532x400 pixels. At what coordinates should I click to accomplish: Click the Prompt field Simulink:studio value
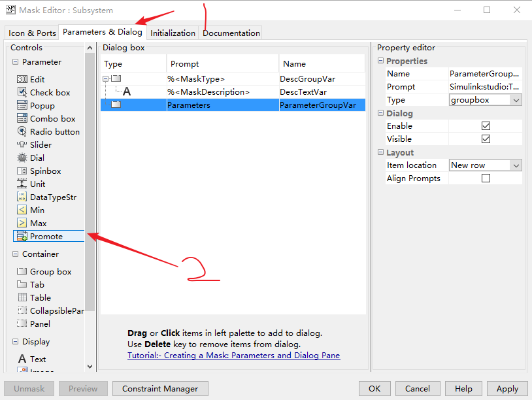(x=485, y=87)
